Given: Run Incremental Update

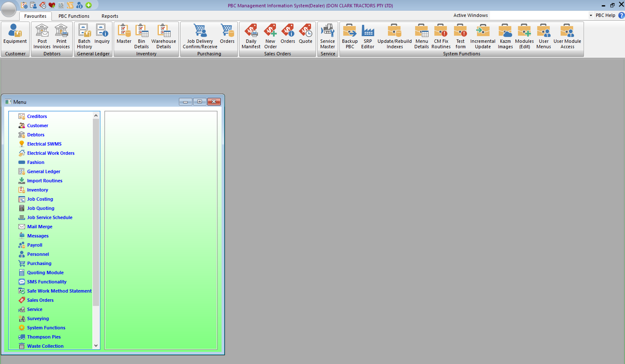Looking at the screenshot, I should (x=483, y=36).
